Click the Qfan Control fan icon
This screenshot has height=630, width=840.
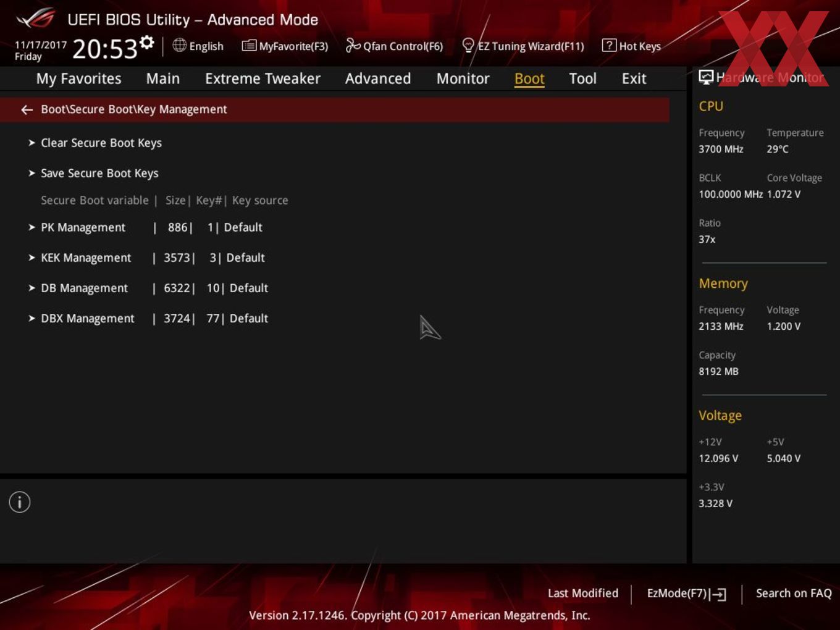coord(353,45)
